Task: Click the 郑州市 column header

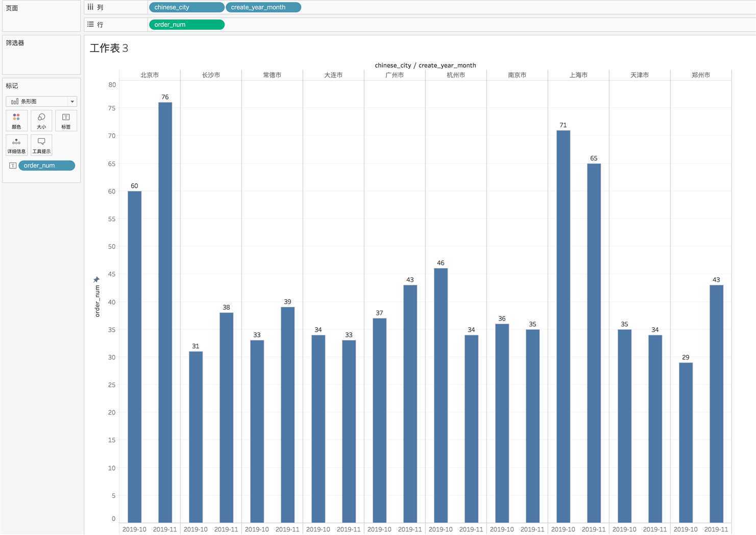Action: (x=701, y=75)
